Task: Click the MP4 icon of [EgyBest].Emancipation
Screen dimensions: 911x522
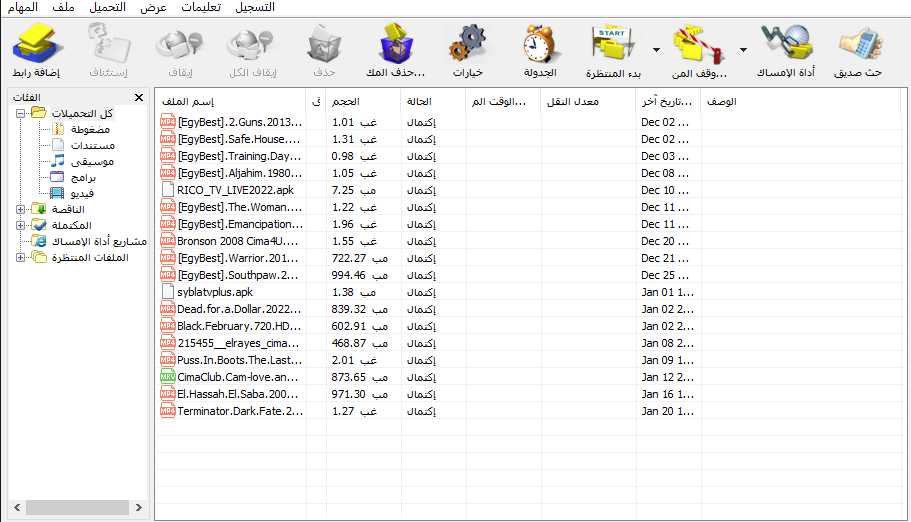Action: [167, 224]
